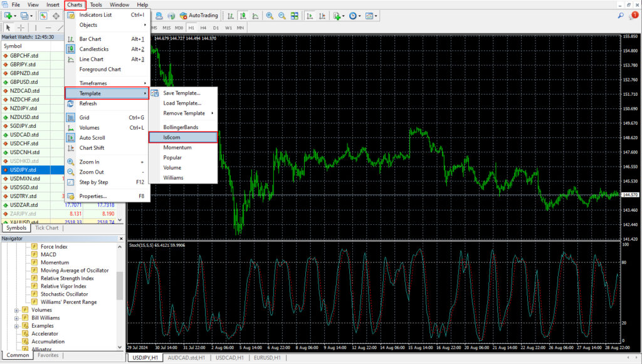The height and width of the screenshot is (364, 642).
Task: Expand the Timeframes submenu
Action: [x=107, y=83]
